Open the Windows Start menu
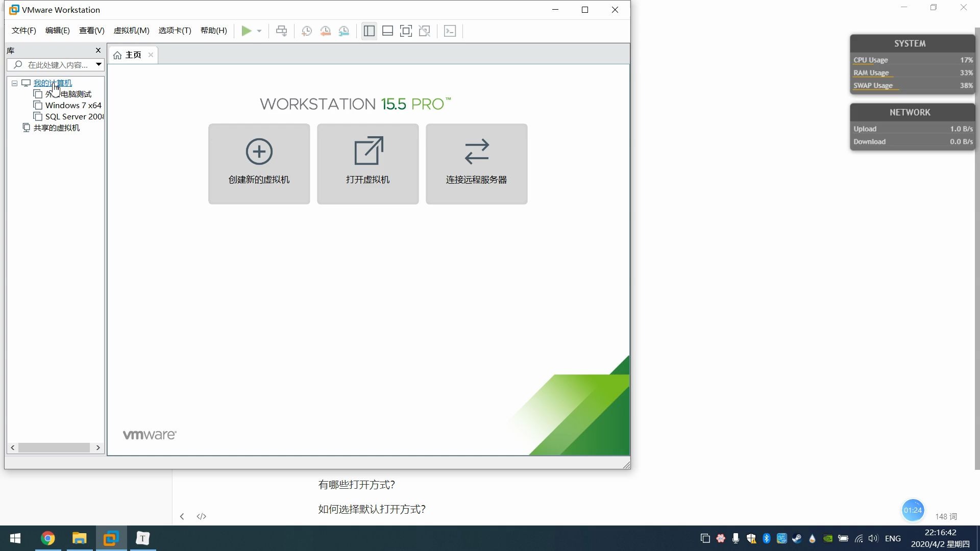Image resolution: width=980 pixels, height=551 pixels. click(15, 538)
